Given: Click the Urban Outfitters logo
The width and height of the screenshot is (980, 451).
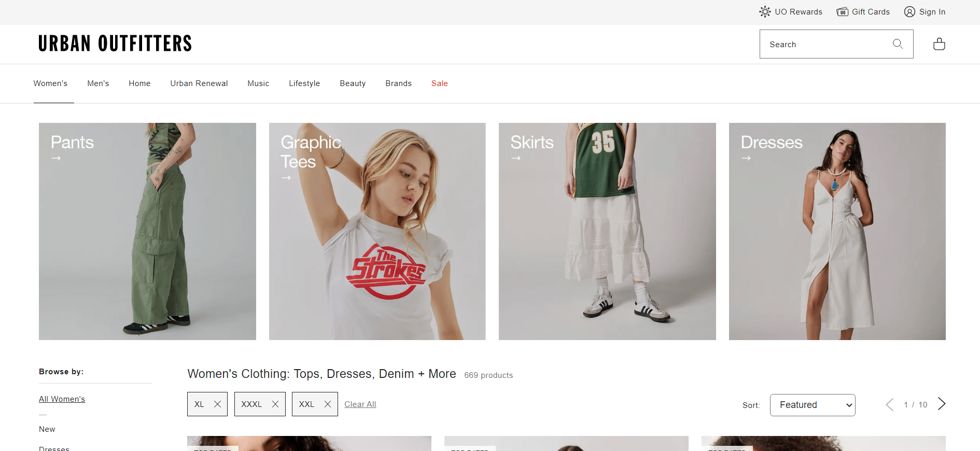Looking at the screenshot, I should (x=115, y=44).
